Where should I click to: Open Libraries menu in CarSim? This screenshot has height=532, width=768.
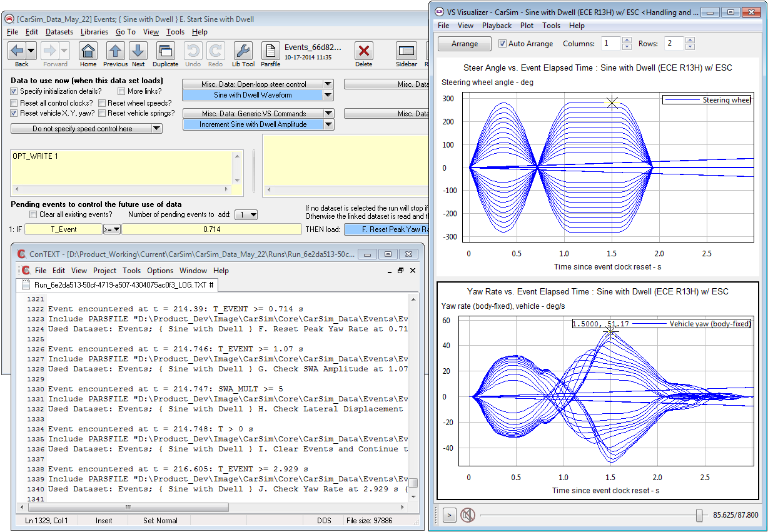pyautogui.click(x=94, y=32)
